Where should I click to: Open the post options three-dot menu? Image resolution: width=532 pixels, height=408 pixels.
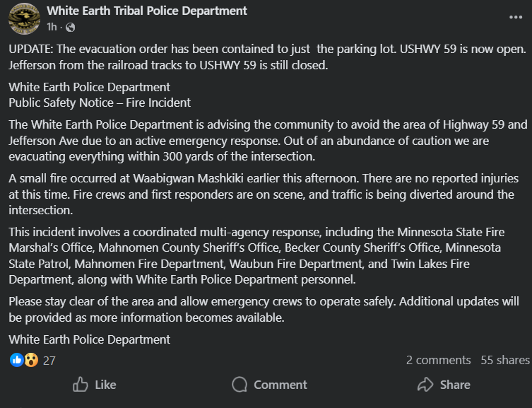516,16
